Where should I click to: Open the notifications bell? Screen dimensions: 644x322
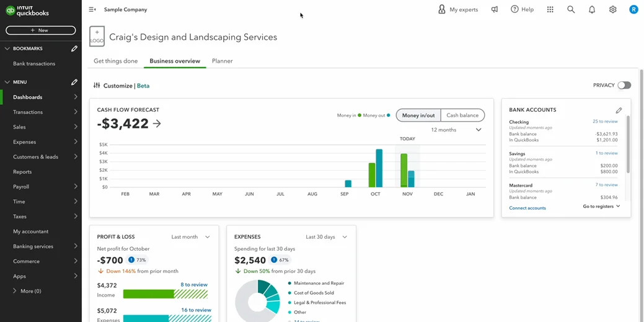[592, 10]
